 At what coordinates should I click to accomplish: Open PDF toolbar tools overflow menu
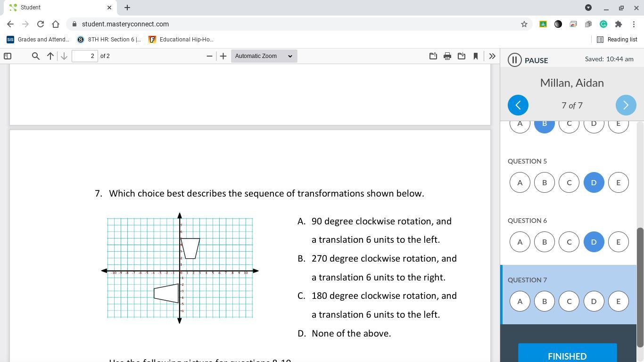[x=492, y=56]
